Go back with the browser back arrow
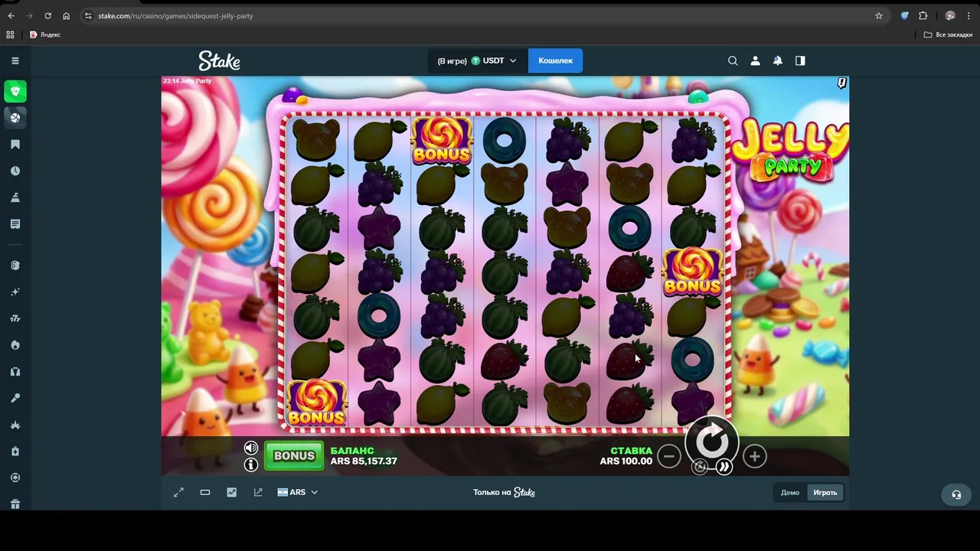 coord(11,15)
